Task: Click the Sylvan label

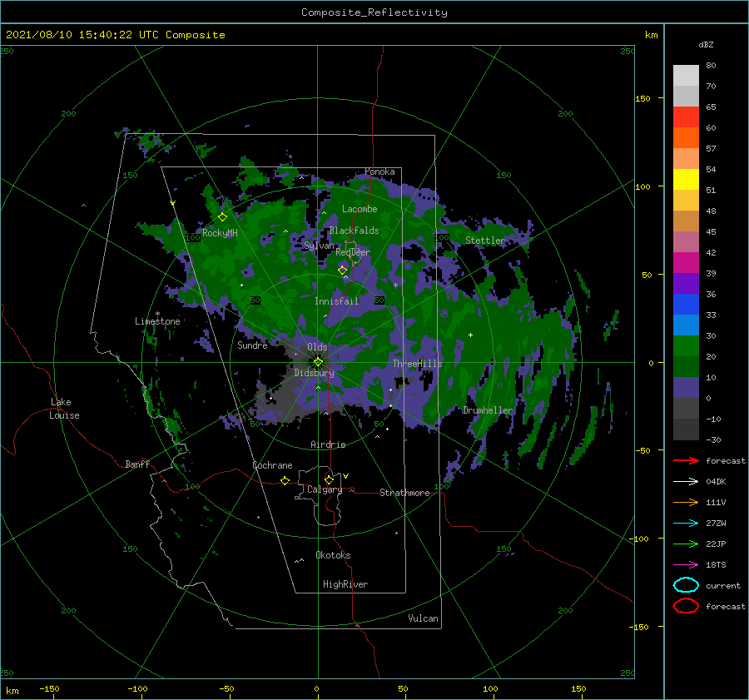Action: tap(319, 246)
